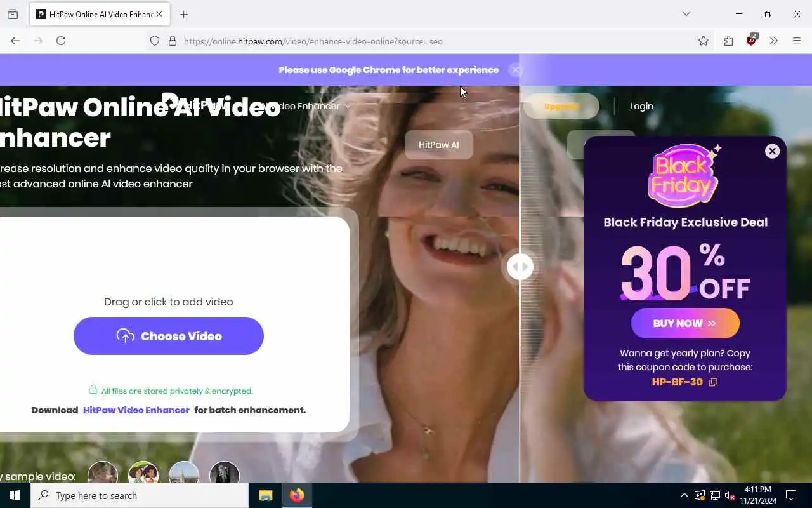Select the HitPaw Online AI Video Enhancer tab
The height and width of the screenshot is (508, 812).
(100, 14)
